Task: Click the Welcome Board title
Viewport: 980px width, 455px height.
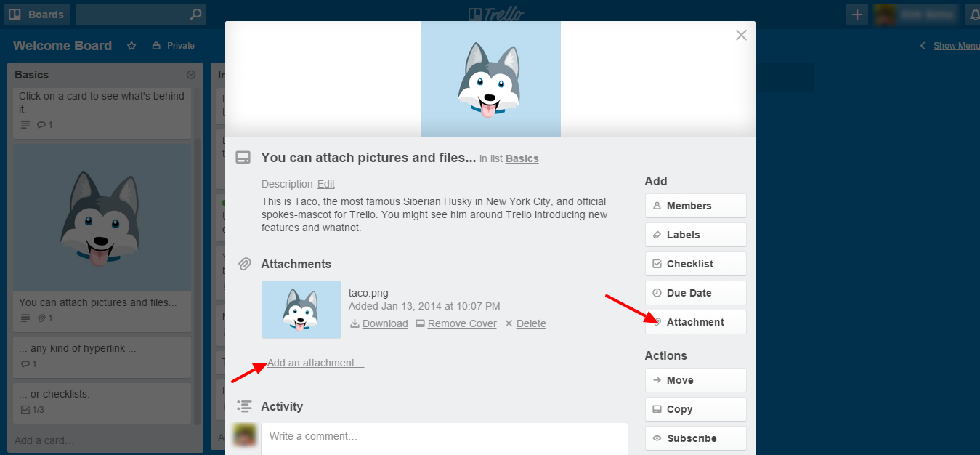Action: (x=62, y=46)
